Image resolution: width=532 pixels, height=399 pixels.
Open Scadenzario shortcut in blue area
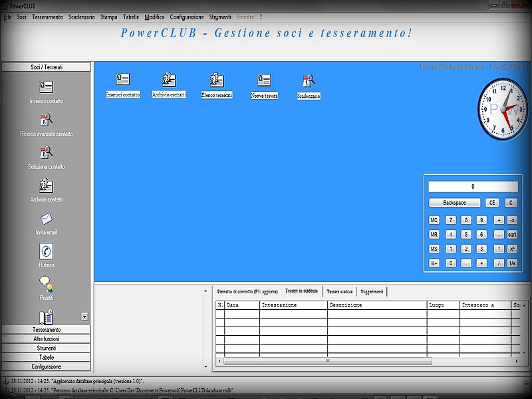309,87
